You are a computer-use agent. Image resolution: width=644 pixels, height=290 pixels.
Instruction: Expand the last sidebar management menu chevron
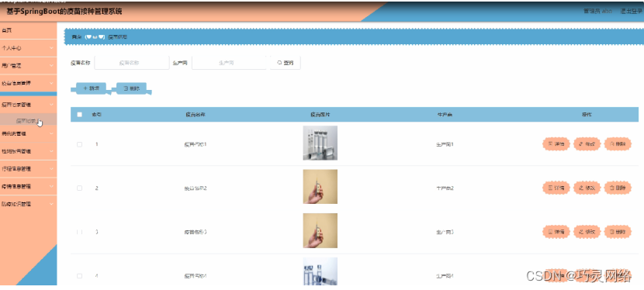point(51,204)
